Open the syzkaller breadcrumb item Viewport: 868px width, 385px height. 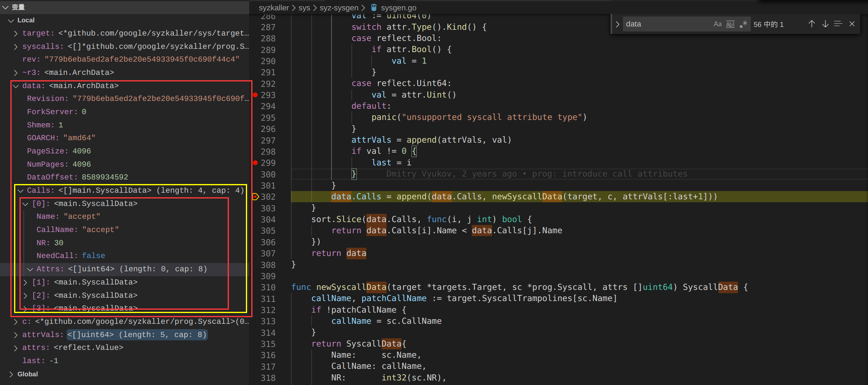pos(274,8)
